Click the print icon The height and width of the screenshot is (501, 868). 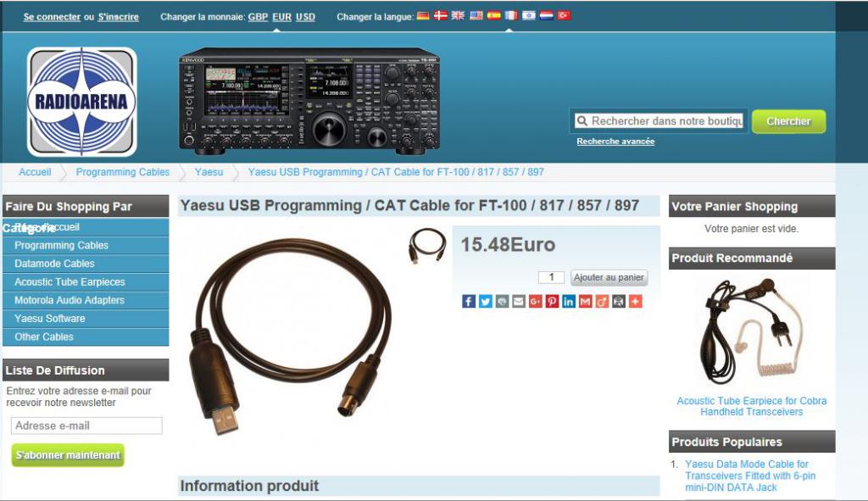[x=618, y=301]
